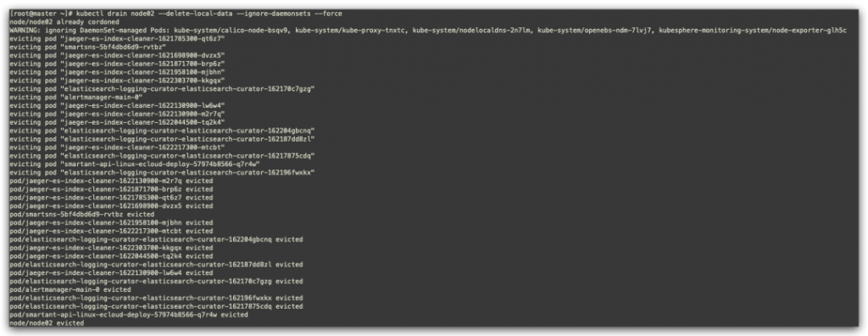Image resolution: width=868 pixels, height=336 pixels.
Task: Click pod/jaeger-es-index-cleaner-1622130900-m2r7q evicted line
Action: click(111, 181)
